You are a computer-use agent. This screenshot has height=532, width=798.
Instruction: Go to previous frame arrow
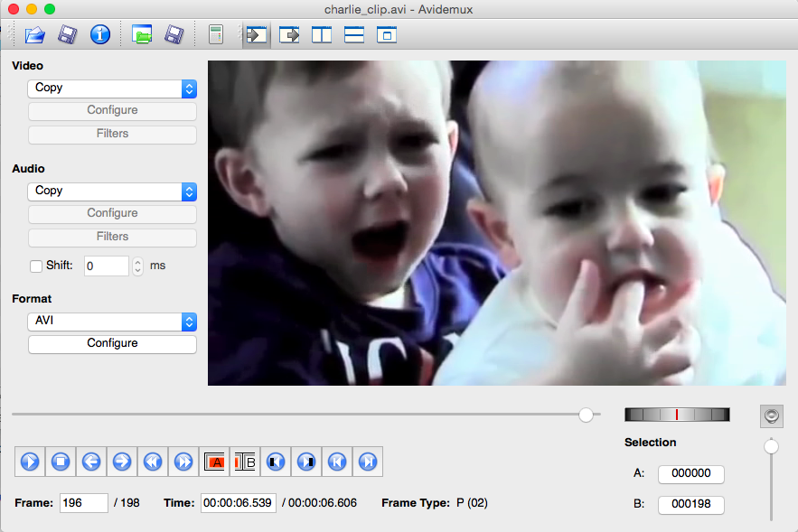[91, 462]
